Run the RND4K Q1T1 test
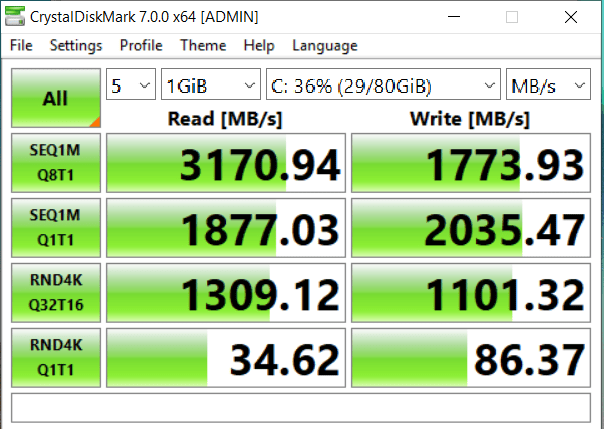 (x=56, y=358)
